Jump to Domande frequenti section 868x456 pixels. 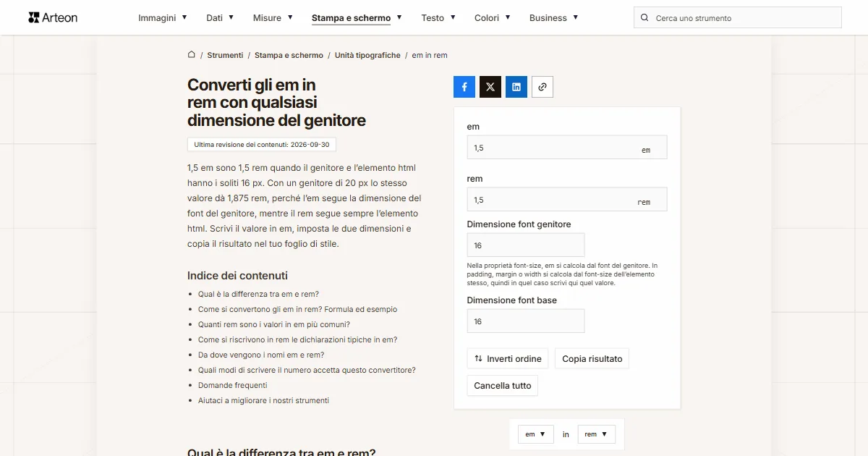(x=233, y=385)
